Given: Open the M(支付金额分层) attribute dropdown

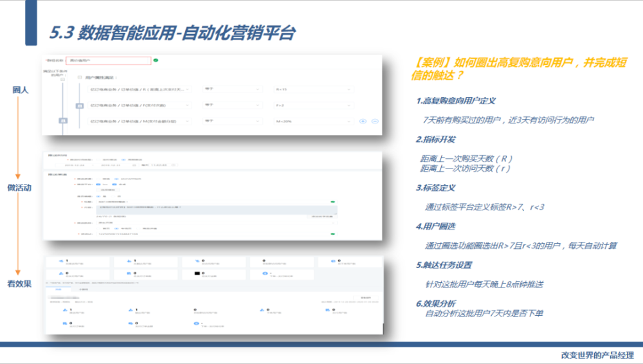Looking at the screenshot, I should [140, 121].
